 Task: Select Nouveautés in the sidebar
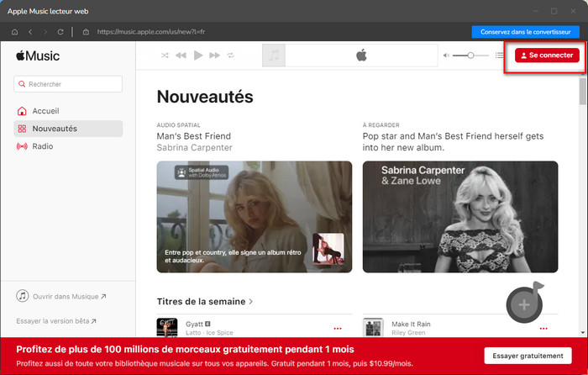click(x=68, y=129)
